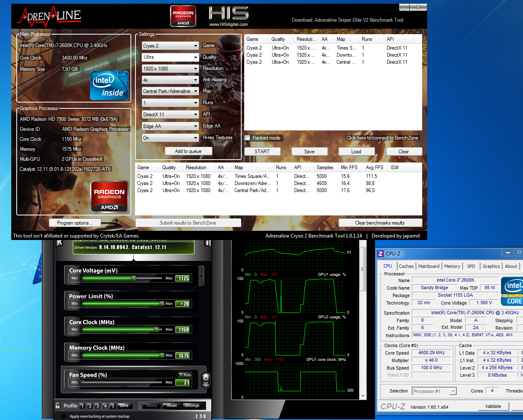Screen dimensions: 523x420
Task: Click the HIS logo in the banner
Action: [228, 16]
